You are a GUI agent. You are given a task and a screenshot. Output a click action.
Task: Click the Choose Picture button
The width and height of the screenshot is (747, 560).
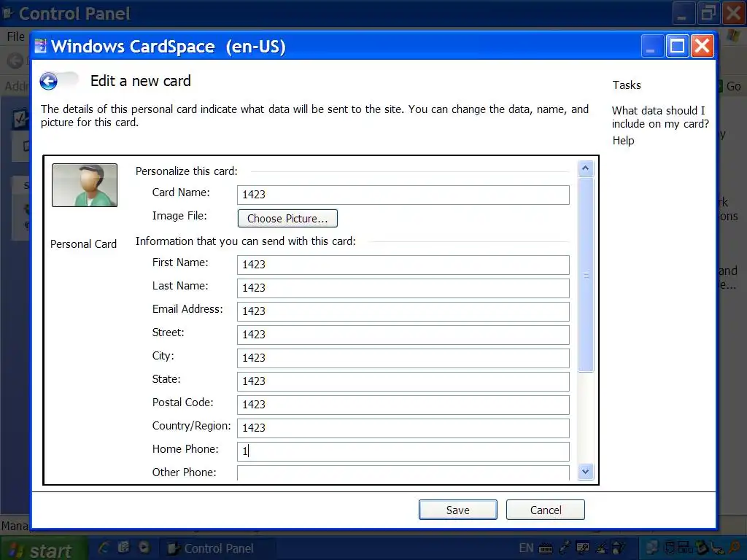tap(287, 219)
